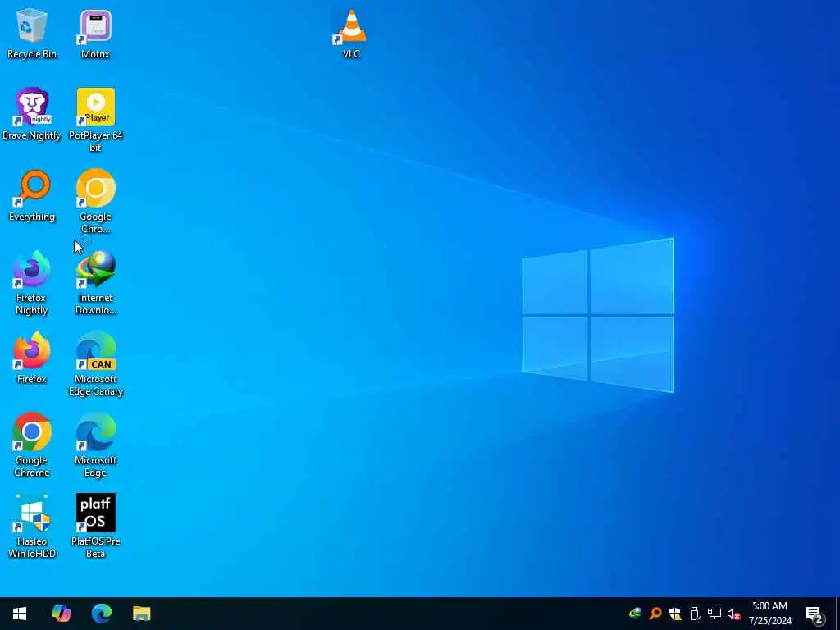Select the Motrix desktop shortcut
This screenshot has height=630, width=840.
[95, 34]
